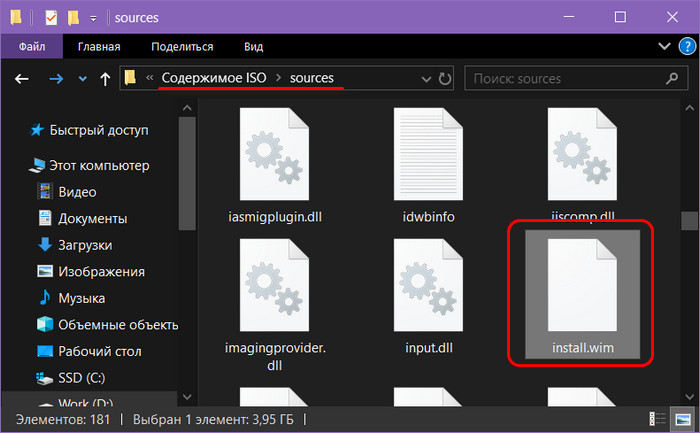Open the iasmigplugin.dll file icon
Screen dimensions: 700x433
click(x=274, y=154)
